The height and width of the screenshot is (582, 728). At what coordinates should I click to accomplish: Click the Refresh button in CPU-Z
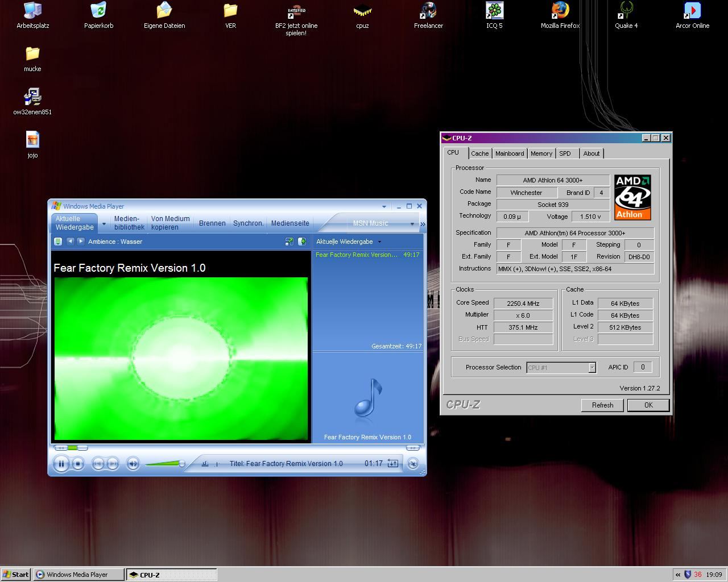602,405
